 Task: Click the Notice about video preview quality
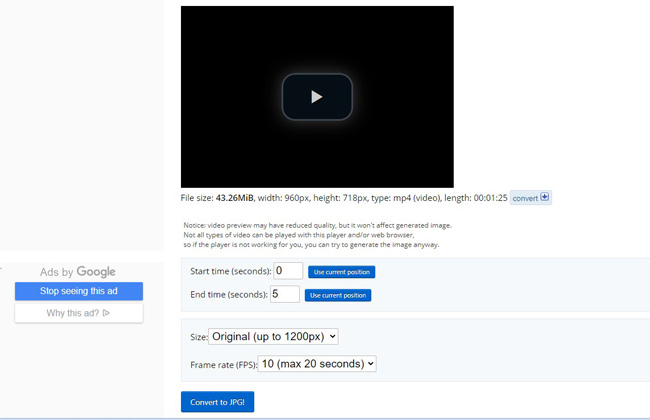pos(318,235)
